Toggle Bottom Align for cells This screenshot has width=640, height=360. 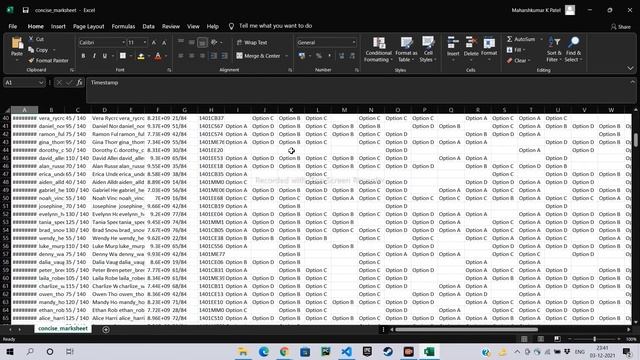[x=202, y=42]
